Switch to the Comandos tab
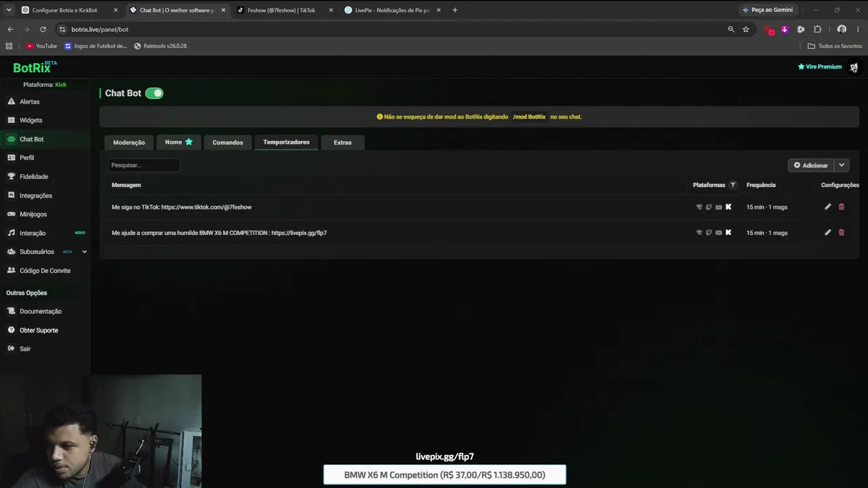This screenshot has width=868, height=488. pyautogui.click(x=228, y=142)
